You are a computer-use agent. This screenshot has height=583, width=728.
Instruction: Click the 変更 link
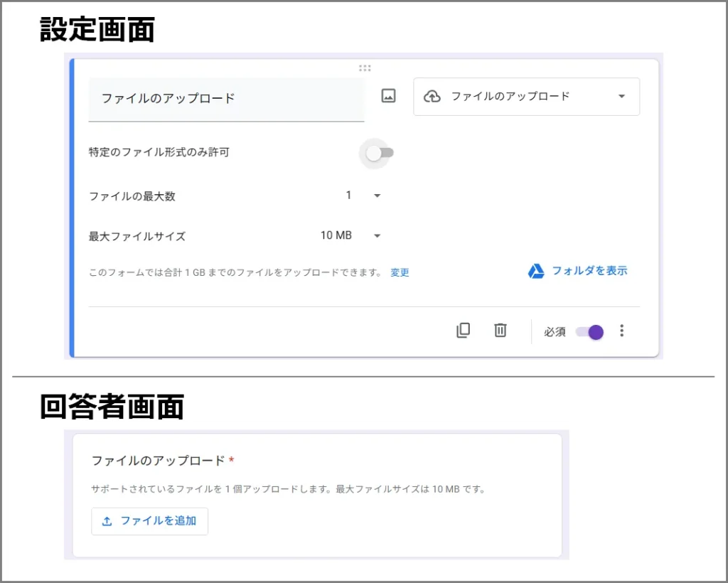[x=400, y=272]
